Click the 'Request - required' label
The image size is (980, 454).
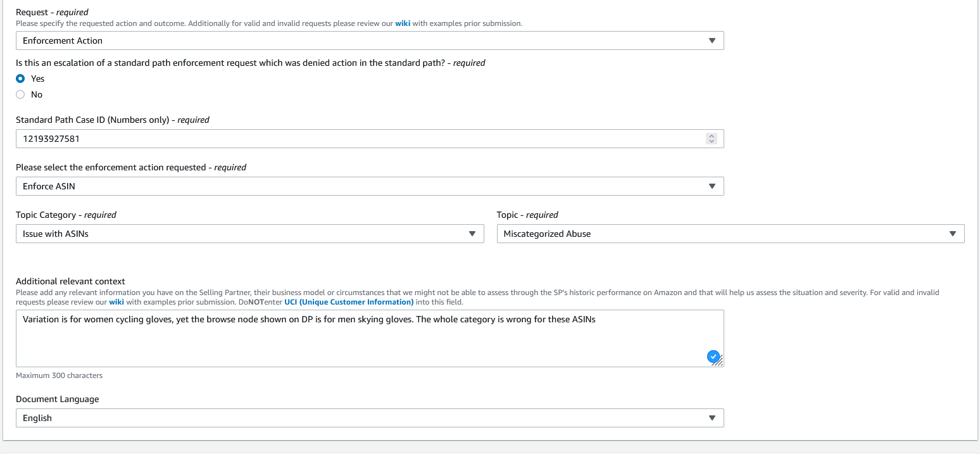pos(52,12)
